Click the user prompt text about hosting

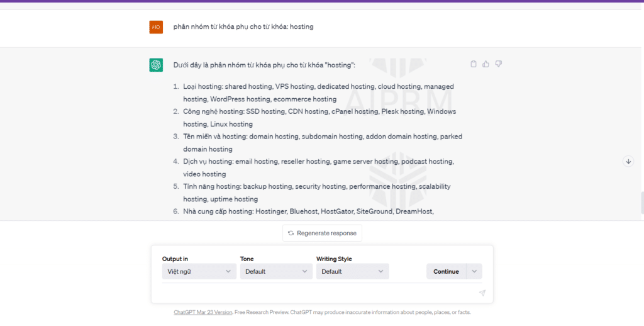click(x=243, y=26)
